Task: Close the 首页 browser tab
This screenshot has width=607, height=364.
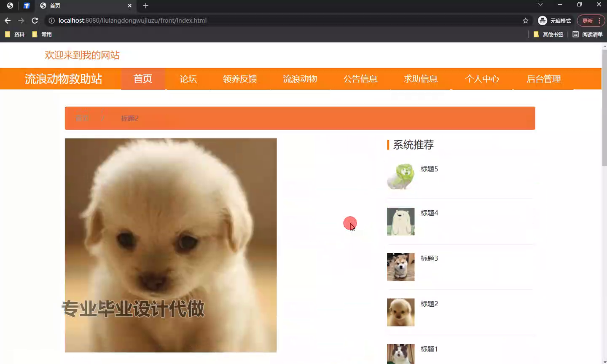Action: [130, 5]
